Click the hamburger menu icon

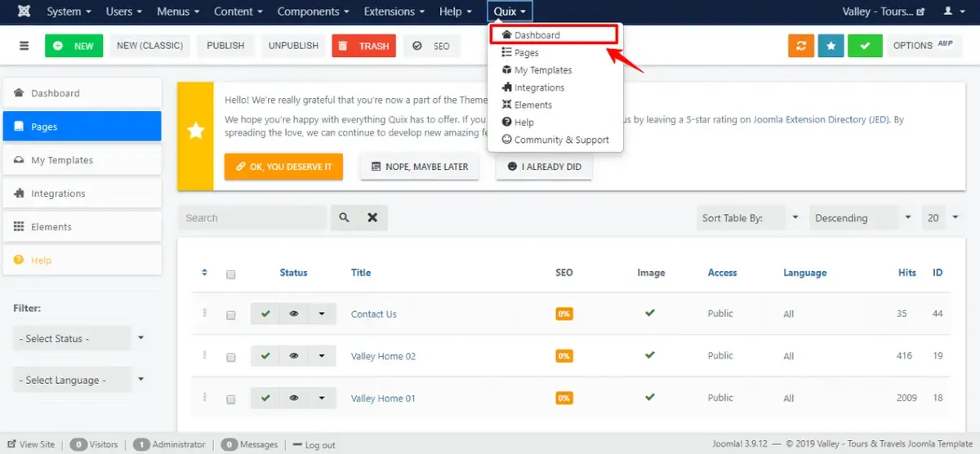click(x=24, y=46)
